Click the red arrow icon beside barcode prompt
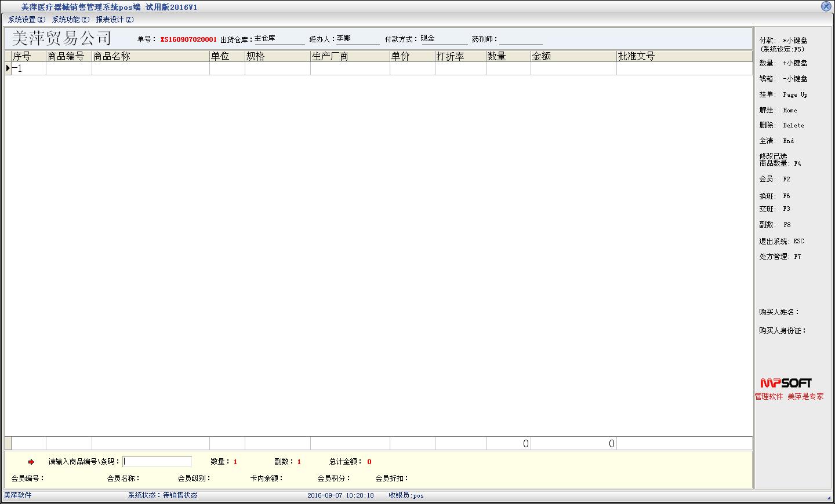 point(31,462)
